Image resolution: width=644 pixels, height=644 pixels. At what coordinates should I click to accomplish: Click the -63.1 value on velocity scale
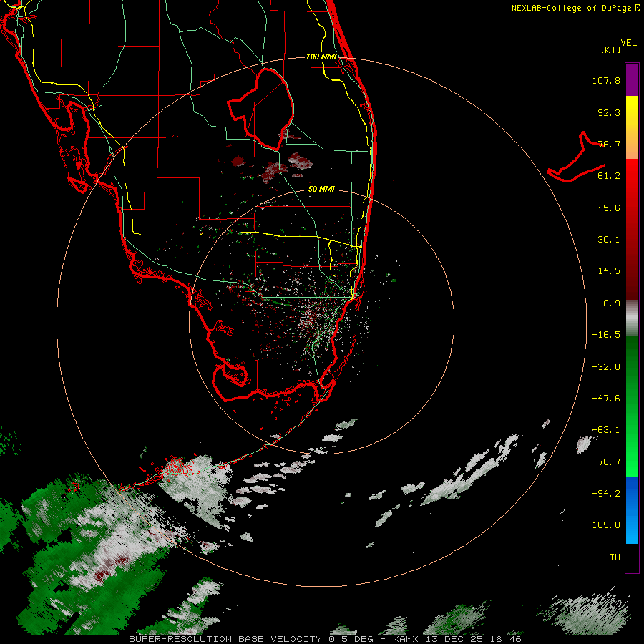pyautogui.click(x=606, y=430)
